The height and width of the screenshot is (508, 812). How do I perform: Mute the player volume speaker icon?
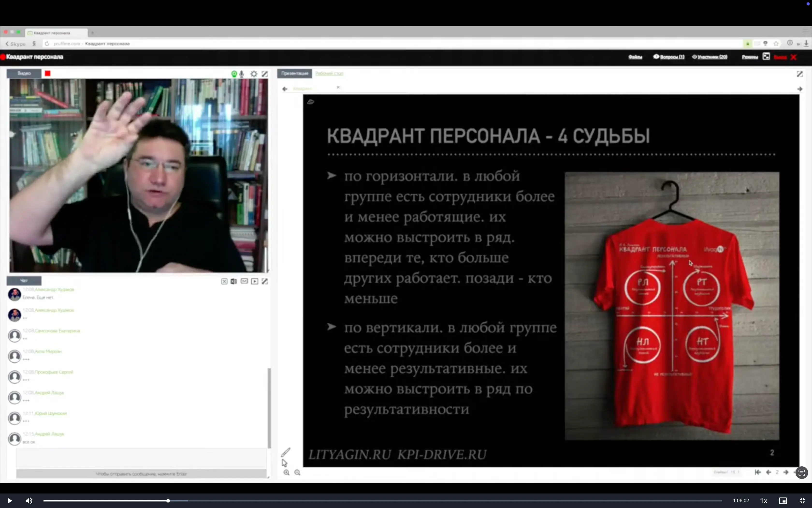click(x=29, y=501)
